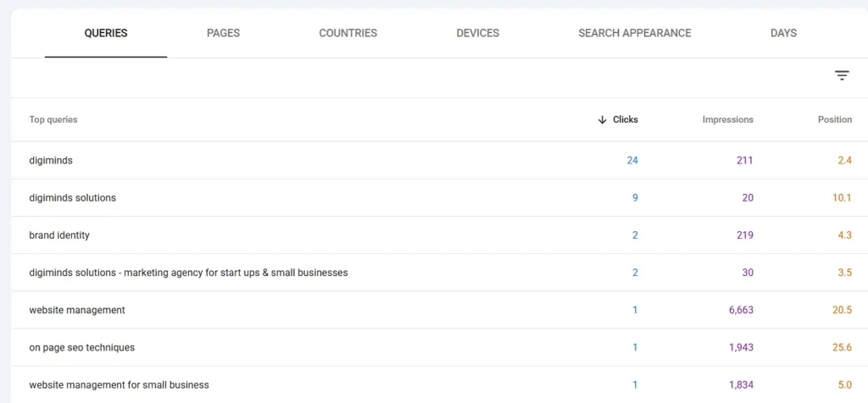Click the 219 impressions for brand identity

(x=744, y=235)
